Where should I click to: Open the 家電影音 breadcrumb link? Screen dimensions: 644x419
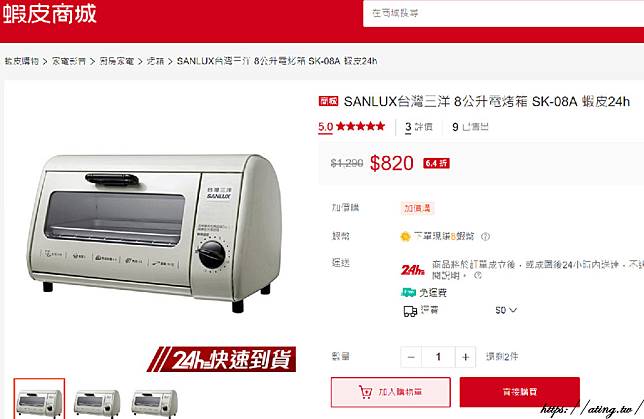(x=69, y=61)
